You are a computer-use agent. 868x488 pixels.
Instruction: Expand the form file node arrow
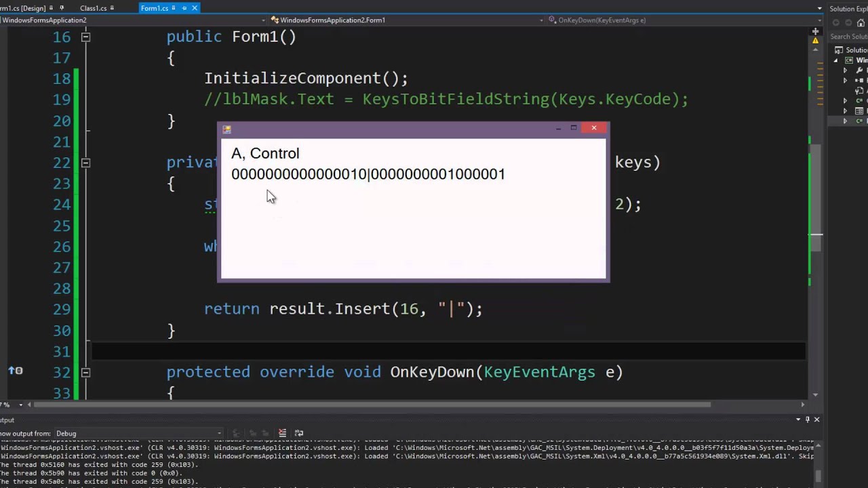tap(845, 111)
